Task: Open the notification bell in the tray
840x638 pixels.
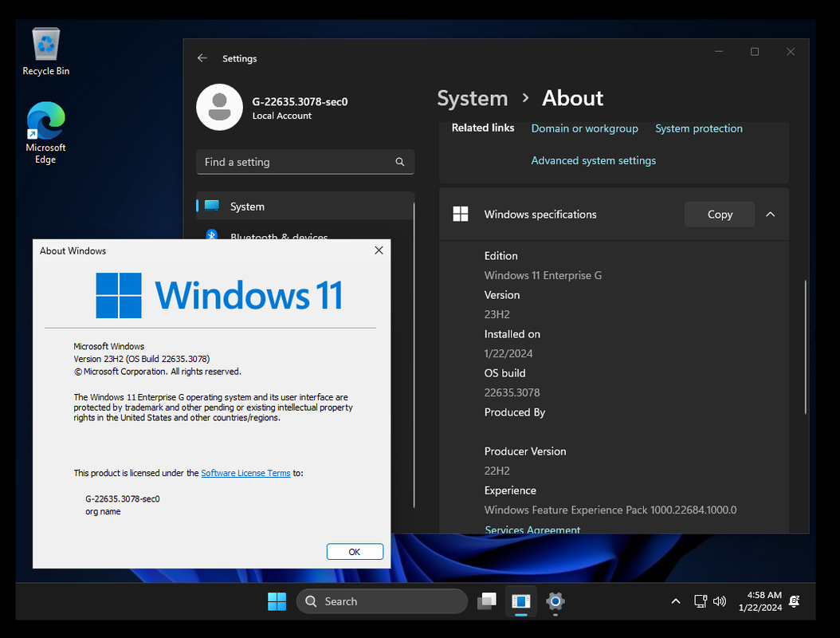Action: [795, 601]
